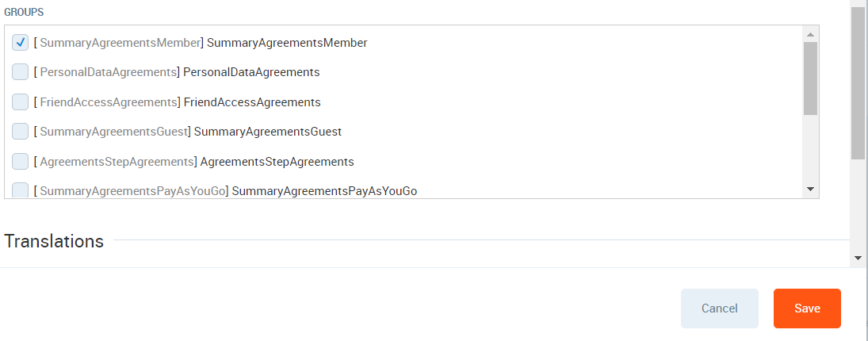Click the groups list scrollbar thumb
Screen dimensions: 868x341
tap(809, 78)
